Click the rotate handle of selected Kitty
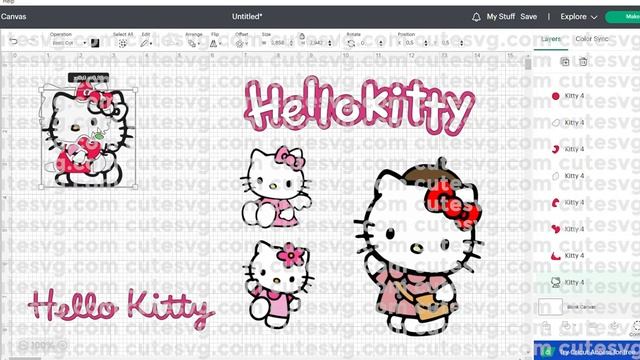 point(135,90)
